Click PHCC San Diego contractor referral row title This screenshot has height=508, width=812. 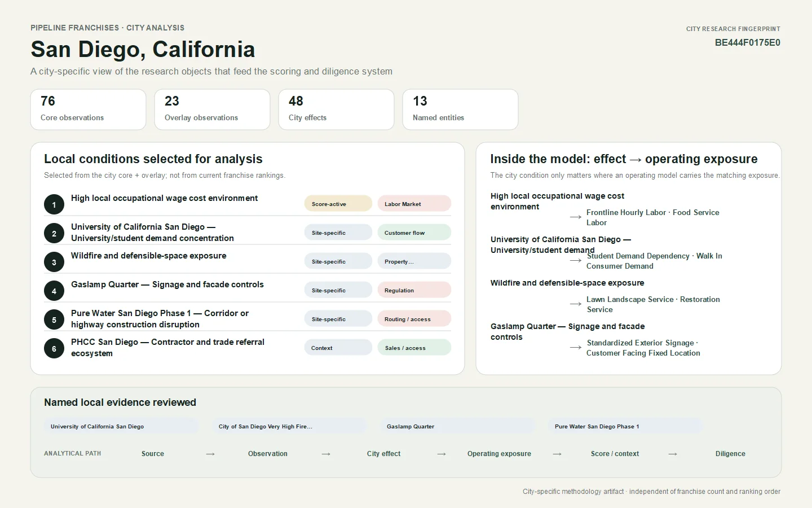pyautogui.click(x=167, y=348)
